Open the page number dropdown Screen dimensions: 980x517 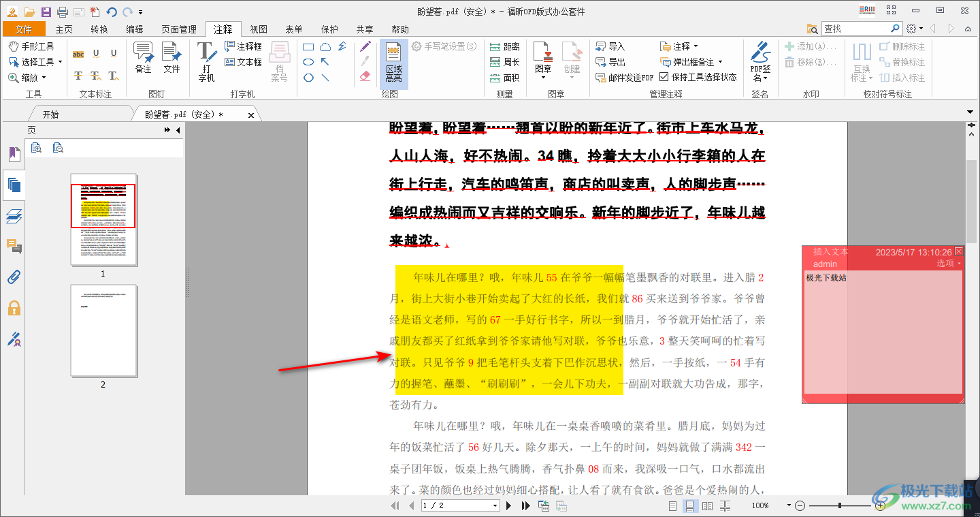tap(495, 505)
